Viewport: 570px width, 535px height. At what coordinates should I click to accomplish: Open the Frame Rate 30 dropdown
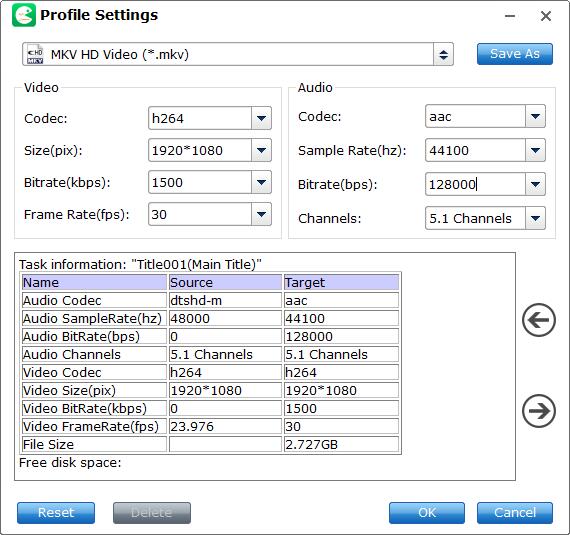[261, 214]
